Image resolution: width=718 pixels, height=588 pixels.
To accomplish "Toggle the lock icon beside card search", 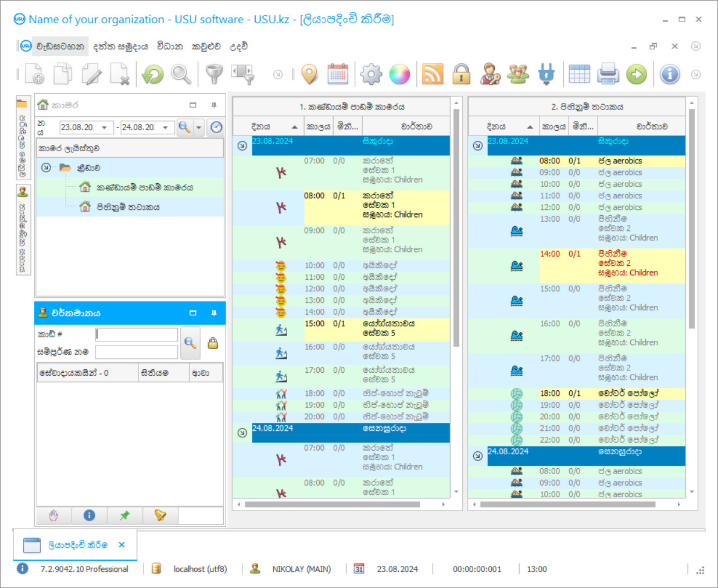I will pyautogui.click(x=213, y=343).
